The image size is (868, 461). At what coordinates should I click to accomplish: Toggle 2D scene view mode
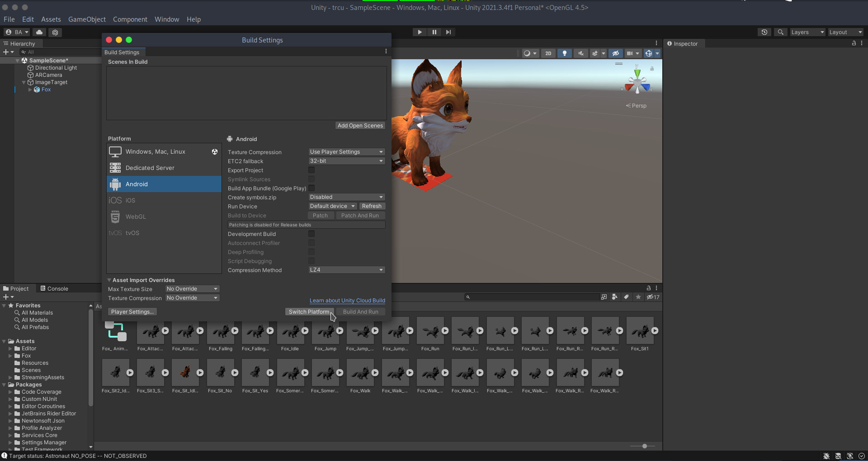(548, 53)
